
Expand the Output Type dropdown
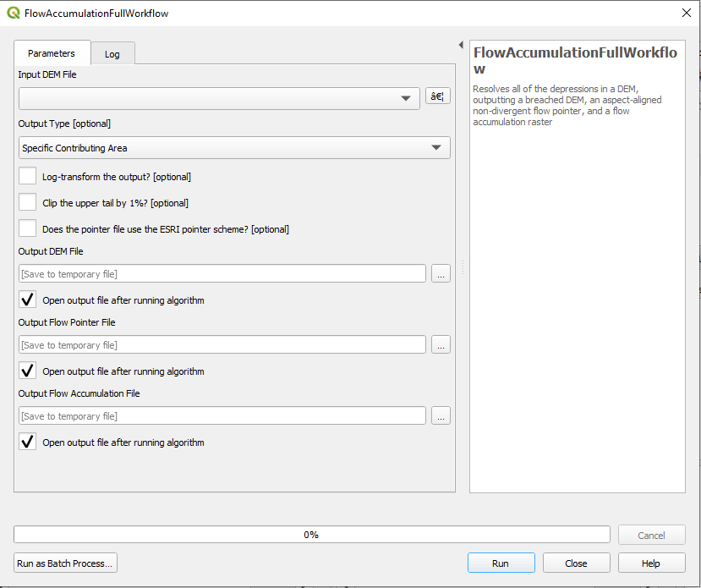click(x=234, y=148)
